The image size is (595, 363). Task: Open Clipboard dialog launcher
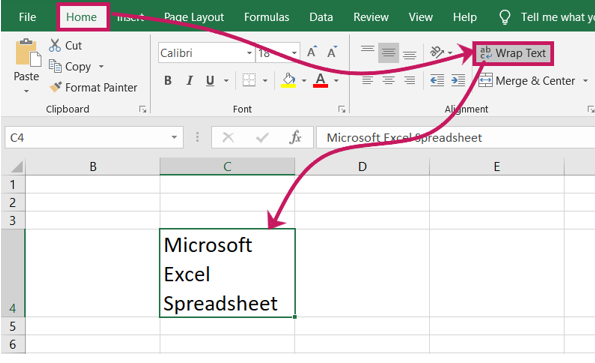click(x=143, y=110)
